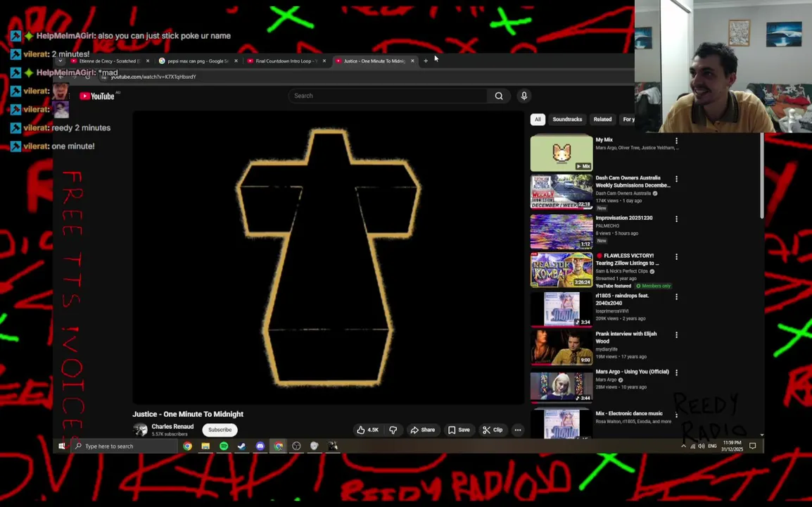Open Spotify from the taskbar

click(224, 446)
